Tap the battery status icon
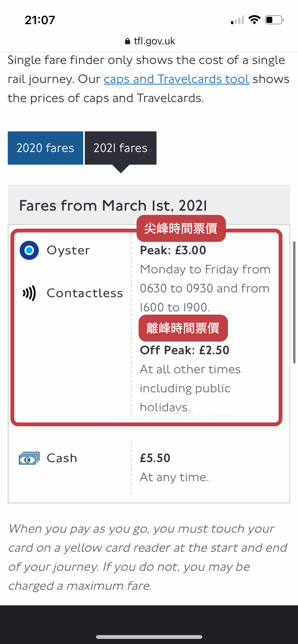This screenshot has height=644, width=298. (274, 20)
